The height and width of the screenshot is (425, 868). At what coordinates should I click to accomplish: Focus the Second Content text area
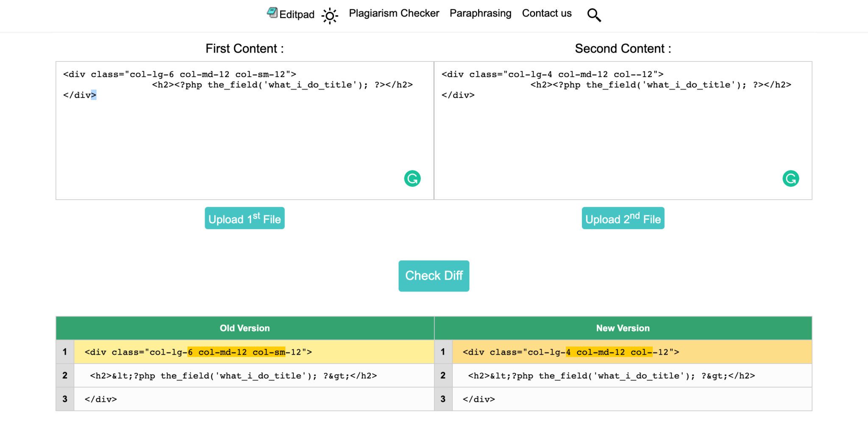pyautogui.click(x=623, y=131)
